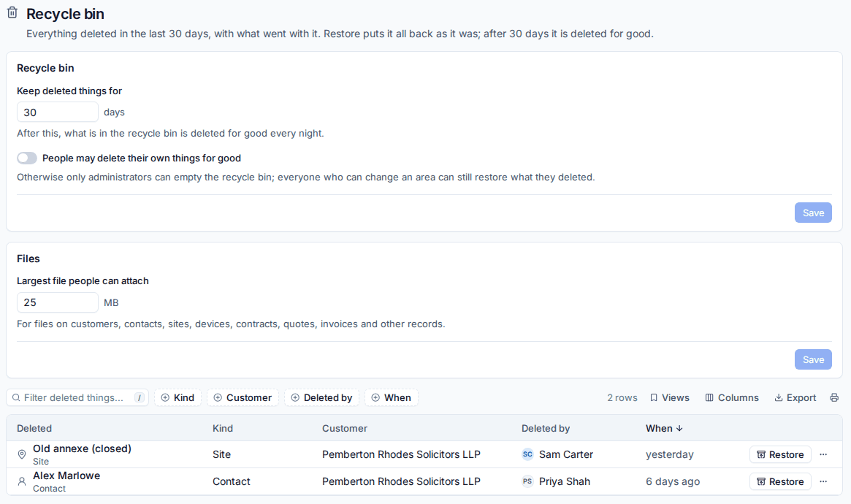
Task: Open the Deleted by filter
Action: 322,397
